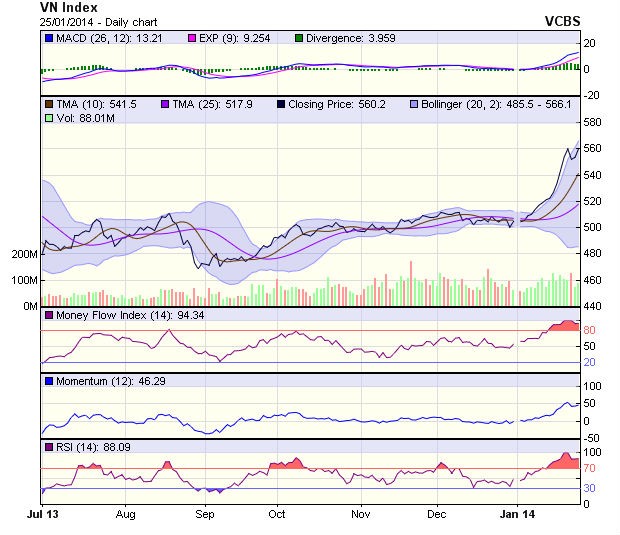Select the Momentum (12) legend marker
Screen dimensions: 620x535
tap(48, 382)
